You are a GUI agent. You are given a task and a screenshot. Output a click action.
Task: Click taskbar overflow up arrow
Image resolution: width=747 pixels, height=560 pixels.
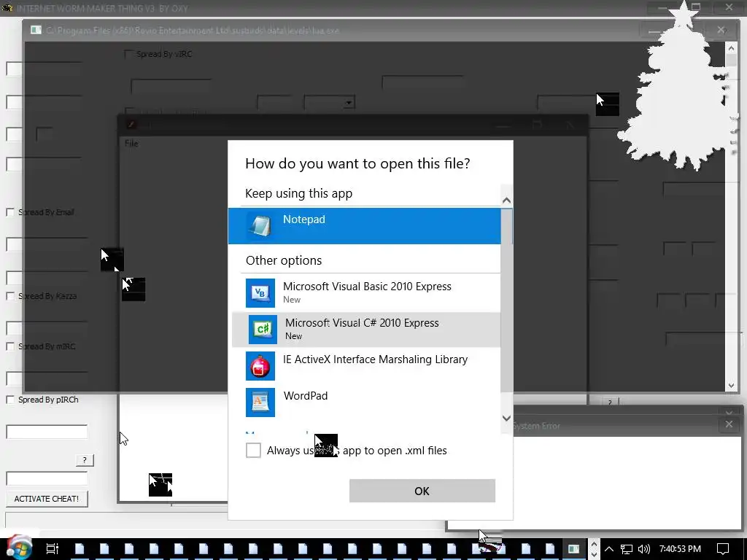click(x=594, y=542)
